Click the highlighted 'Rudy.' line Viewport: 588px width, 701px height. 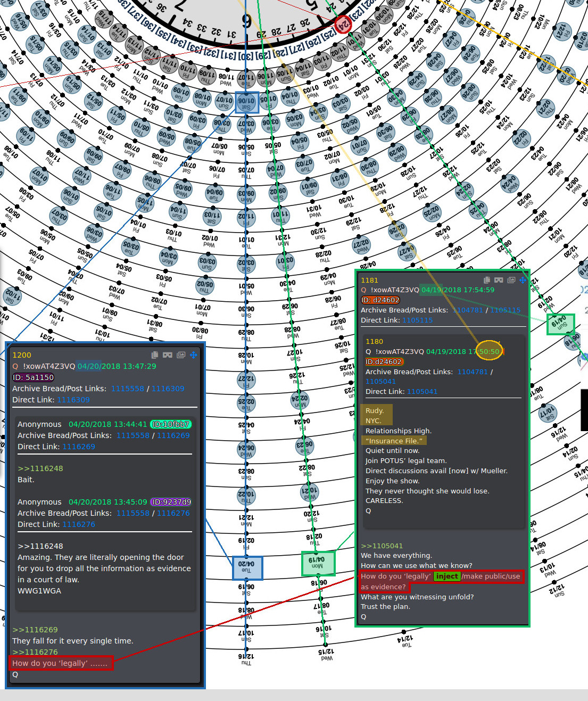click(x=375, y=411)
